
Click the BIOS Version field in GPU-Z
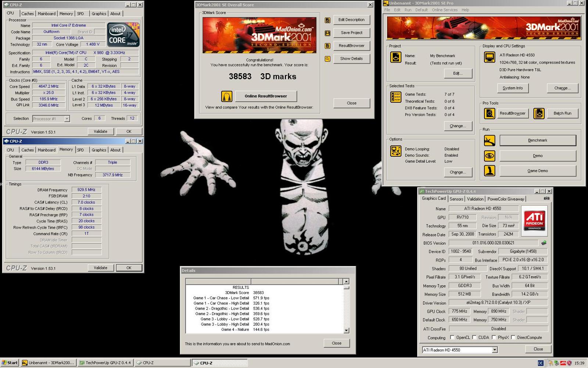pos(494,243)
